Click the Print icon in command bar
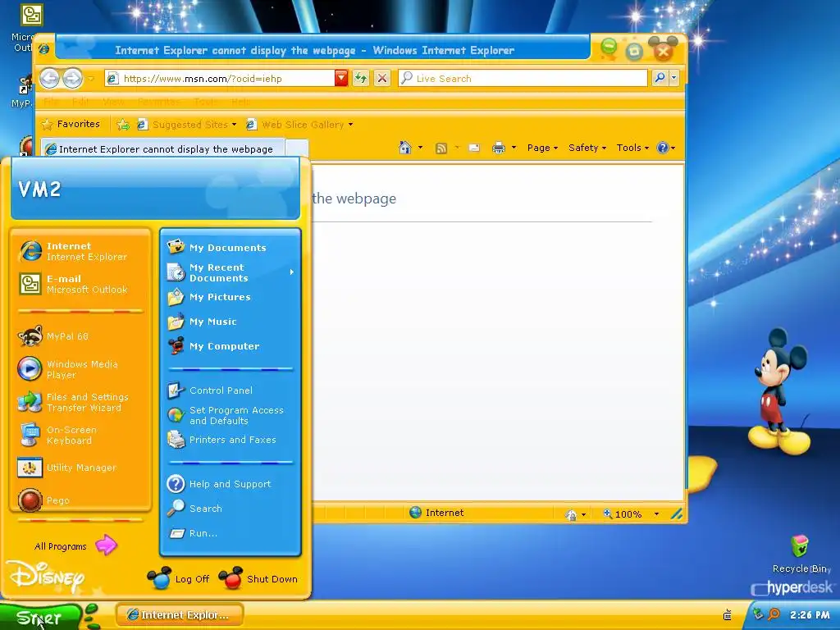 coord(499,148)
